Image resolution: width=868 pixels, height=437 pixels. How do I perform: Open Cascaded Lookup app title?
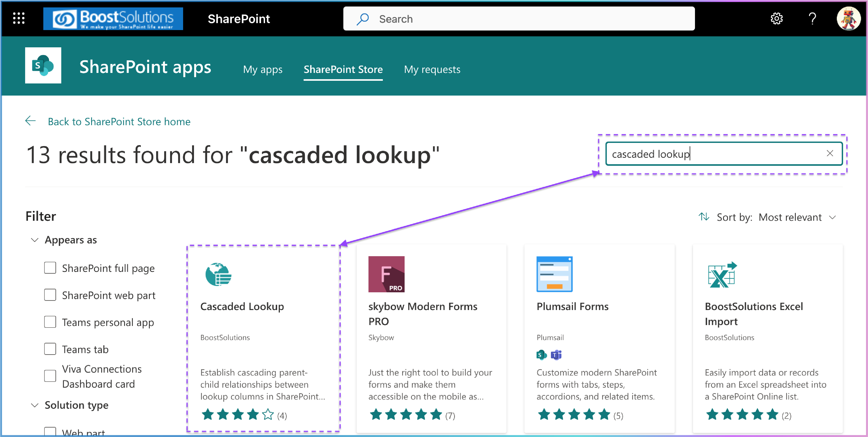point(242,306)
